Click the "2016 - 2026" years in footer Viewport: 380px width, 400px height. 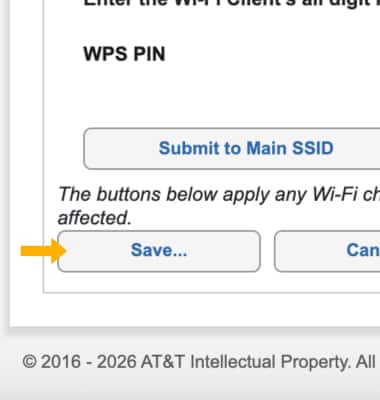click(88, 362)
